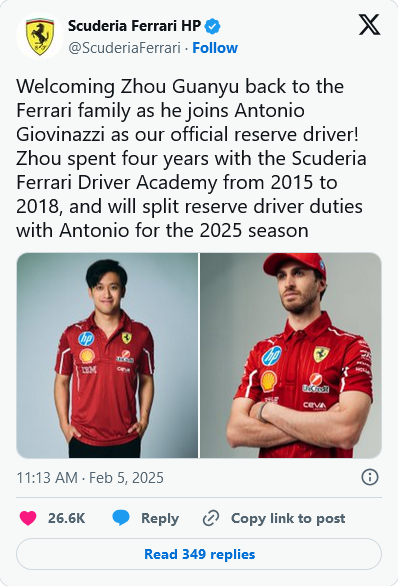View the 26.6K likes count
Image resolution: width=398 pixels, height=586 pixels.
click(x=67, y=518)
